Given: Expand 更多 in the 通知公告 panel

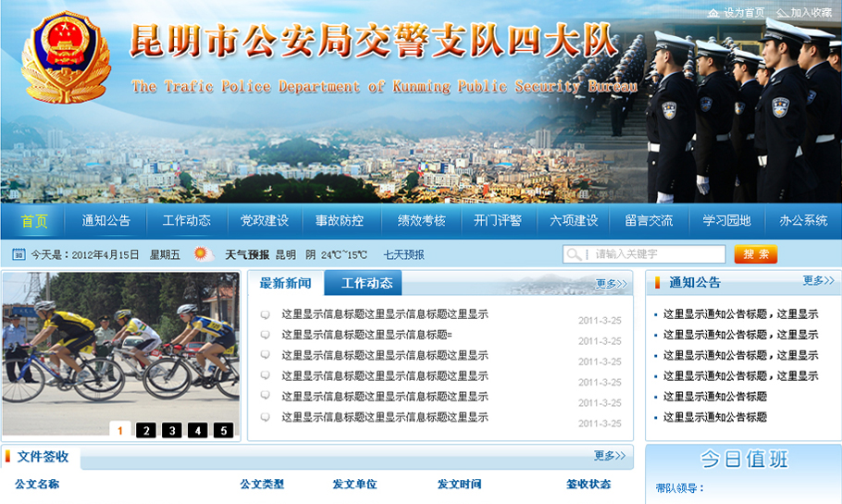Looking at the screenshot, I should click(x=818, y=281).
